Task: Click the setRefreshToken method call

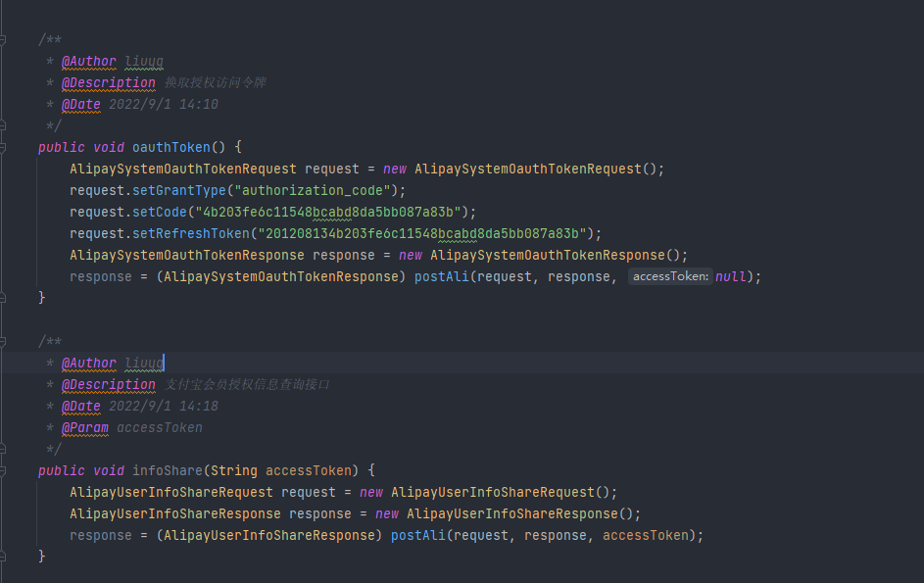Action: coord(191,233)
